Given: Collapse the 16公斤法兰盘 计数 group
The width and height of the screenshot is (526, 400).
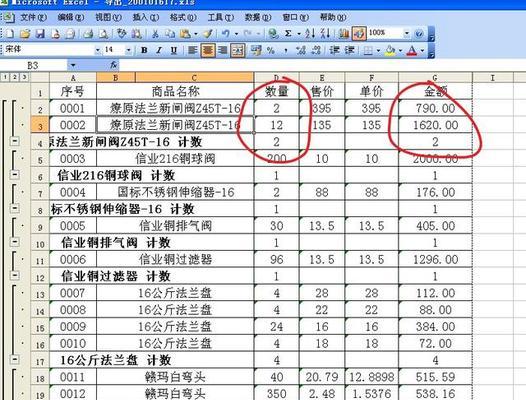Looking at the screenshot, I should pyautogui.click(x=14, y=360).
